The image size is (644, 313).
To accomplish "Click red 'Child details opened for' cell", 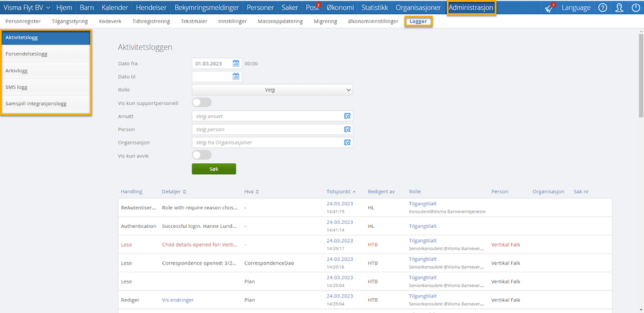I will pos(200,245).
